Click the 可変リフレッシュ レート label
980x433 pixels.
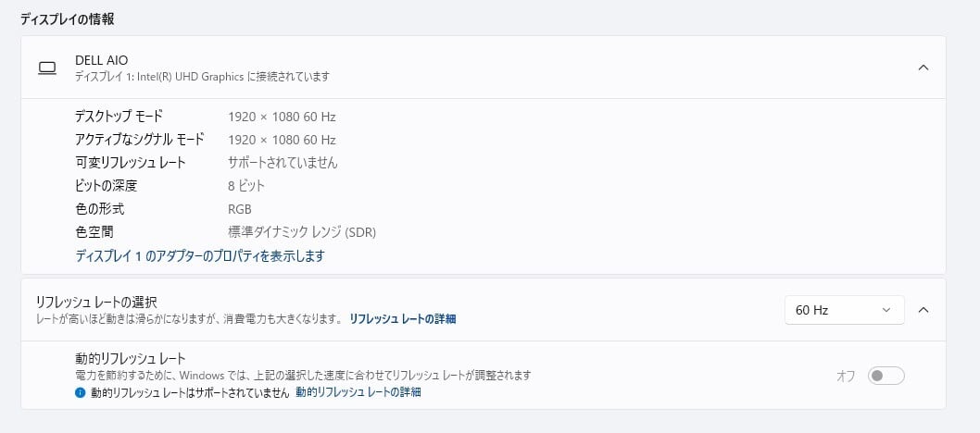(x=131, y=163)
